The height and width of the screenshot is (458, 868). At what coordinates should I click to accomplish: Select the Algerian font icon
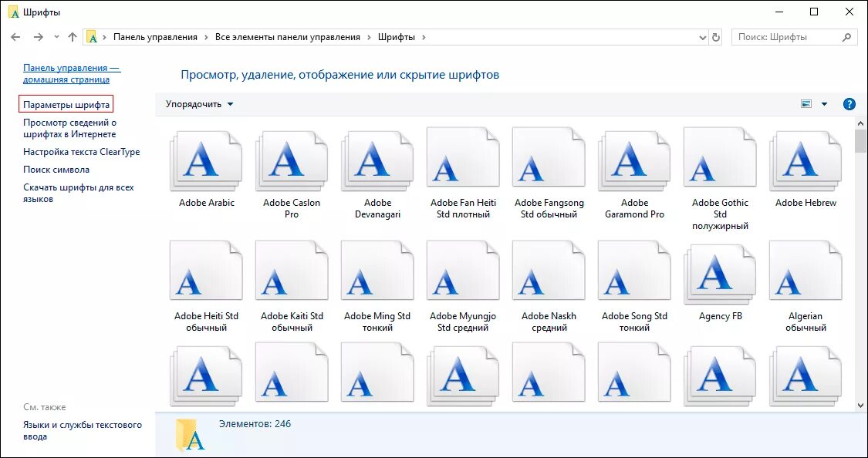point(806,271)
